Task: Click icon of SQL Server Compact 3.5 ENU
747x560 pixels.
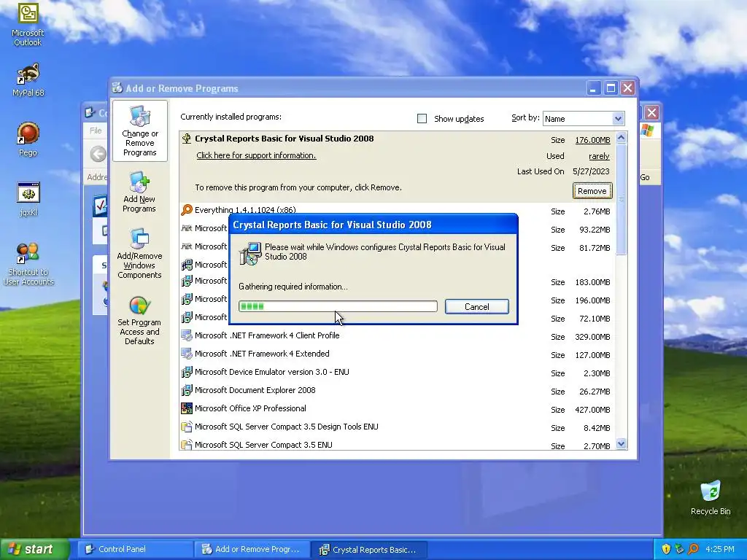Action: (187, 445)
